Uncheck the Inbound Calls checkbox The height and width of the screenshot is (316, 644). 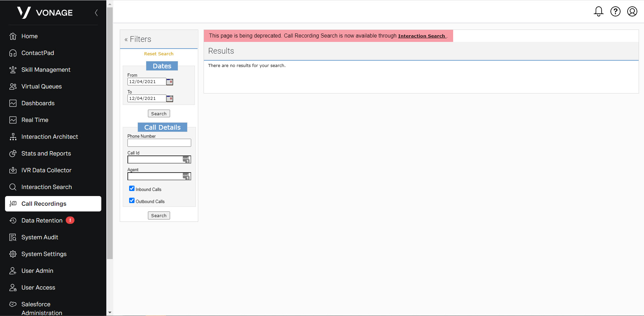pos(132,188)
